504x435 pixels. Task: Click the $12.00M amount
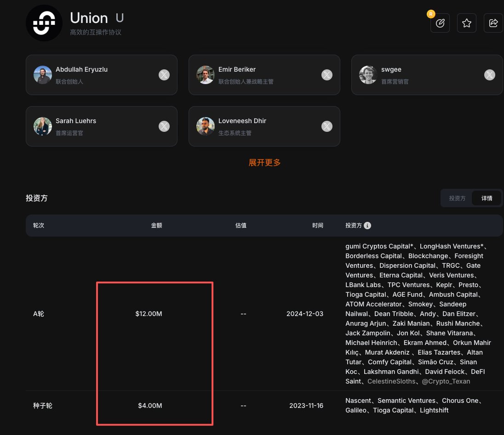(x=149, y=314)
